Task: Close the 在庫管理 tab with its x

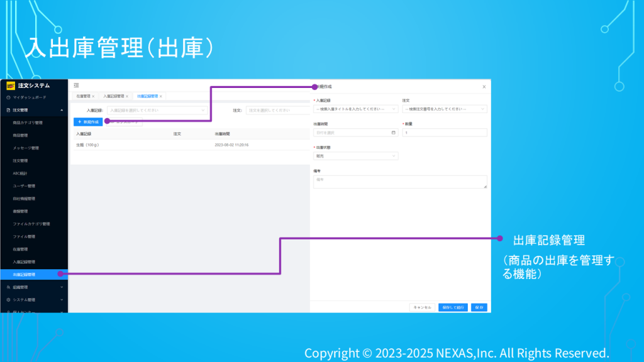Action: [x=93, y=96]
